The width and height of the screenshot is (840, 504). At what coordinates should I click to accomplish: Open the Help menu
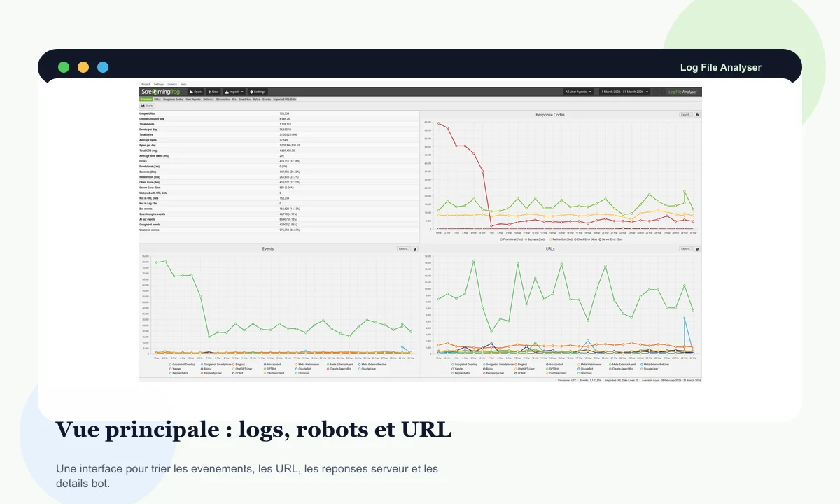(x=183, y=84)
